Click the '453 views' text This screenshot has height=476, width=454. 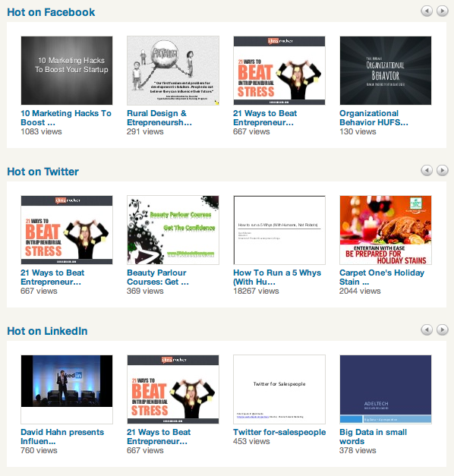(251, 441)
